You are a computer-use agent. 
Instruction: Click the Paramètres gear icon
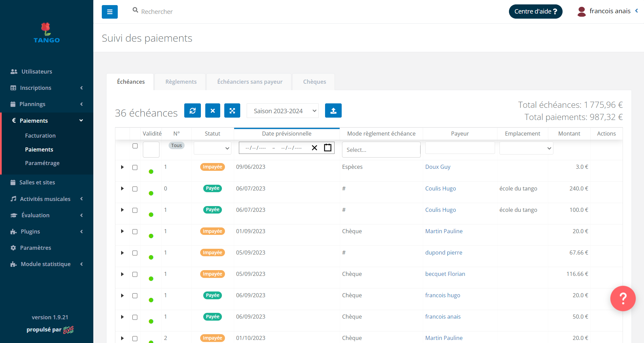pos(13,248)
